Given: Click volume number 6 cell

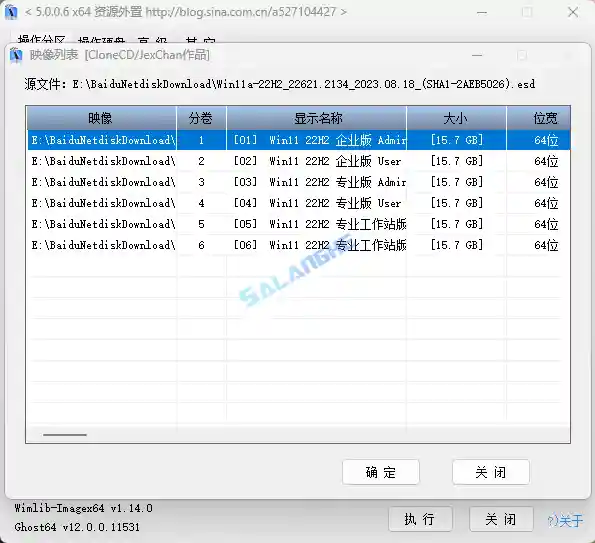Looking at the screenshot, I should coord(201,245).
